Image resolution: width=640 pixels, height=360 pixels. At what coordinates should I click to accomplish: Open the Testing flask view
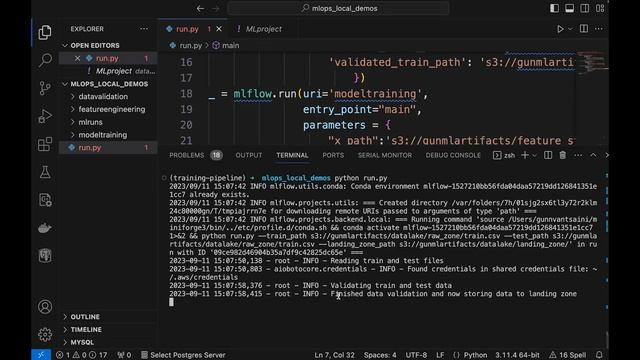tap(45, 172)
